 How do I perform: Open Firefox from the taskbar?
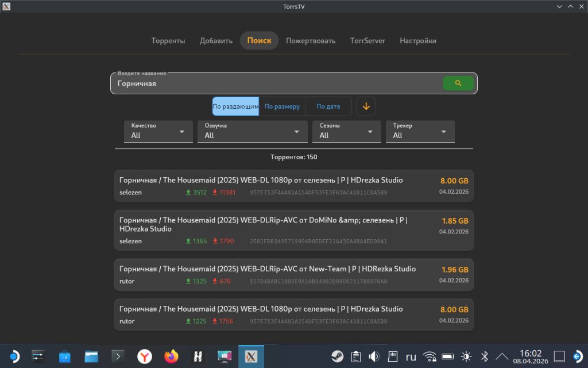pyautogui.click(x=171, y=356)
